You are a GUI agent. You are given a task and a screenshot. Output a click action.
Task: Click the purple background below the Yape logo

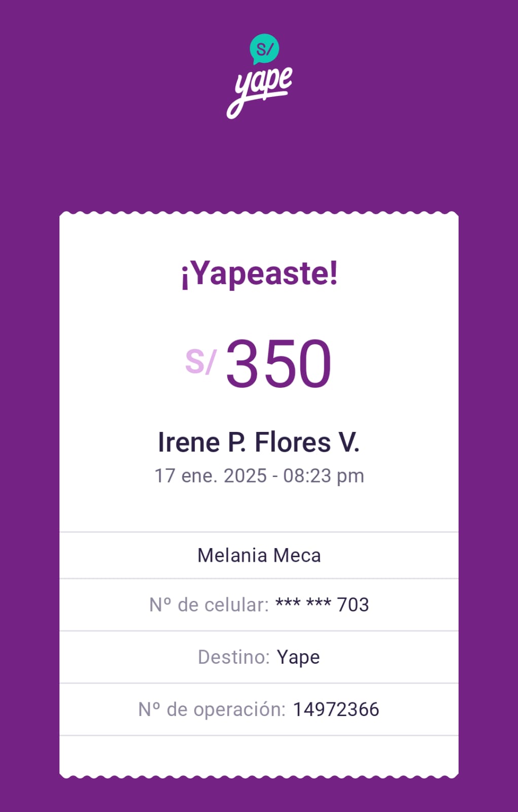coord(259,162)
